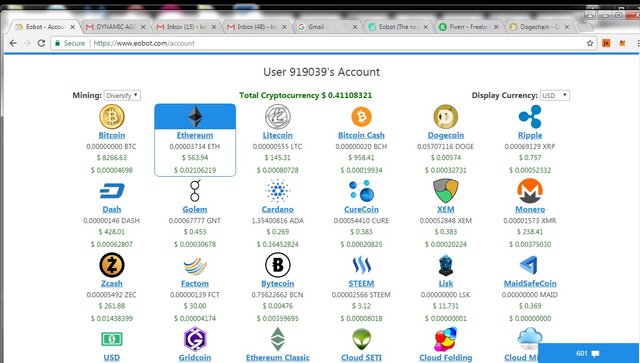This screenshot has height=363, width=640.
Task: Click the STEEM waves icon
Action: coord(361,265)
